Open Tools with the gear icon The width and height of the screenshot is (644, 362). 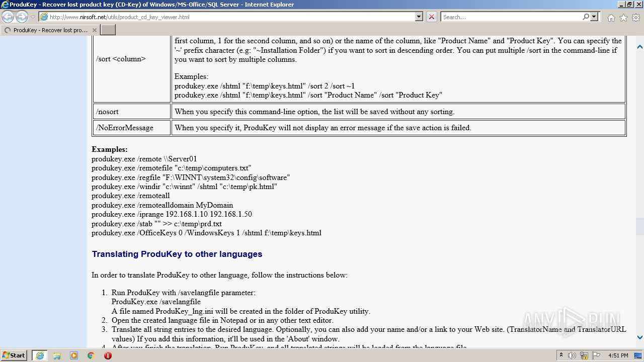636,18
